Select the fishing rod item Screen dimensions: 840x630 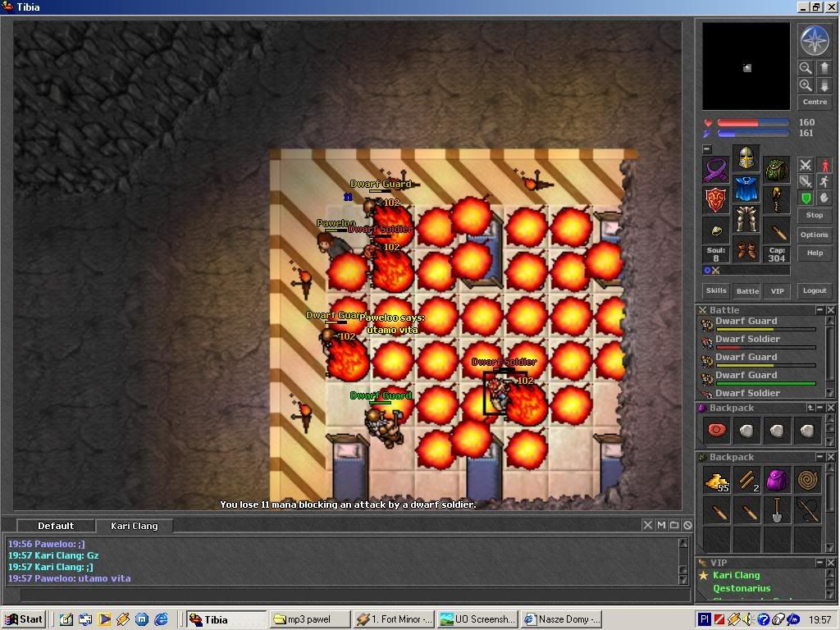click(x=807, y=511)
